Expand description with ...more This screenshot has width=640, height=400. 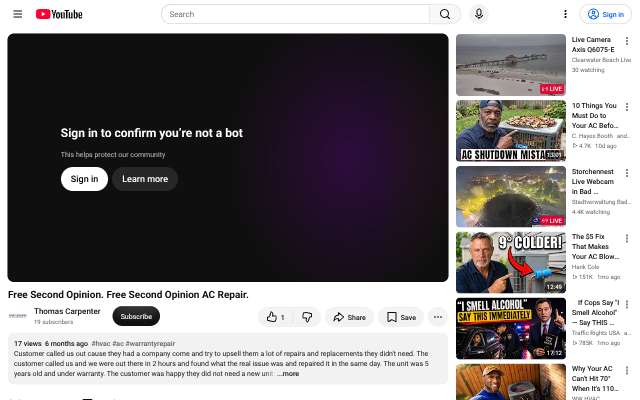pos(288,373)
